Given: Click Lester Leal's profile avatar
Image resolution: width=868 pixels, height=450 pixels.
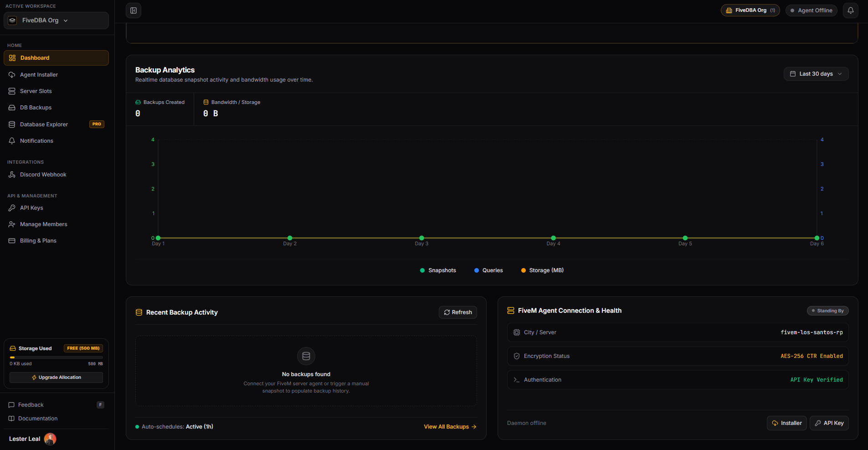Looking at the screenshot, I should click(x=50, y=439).
